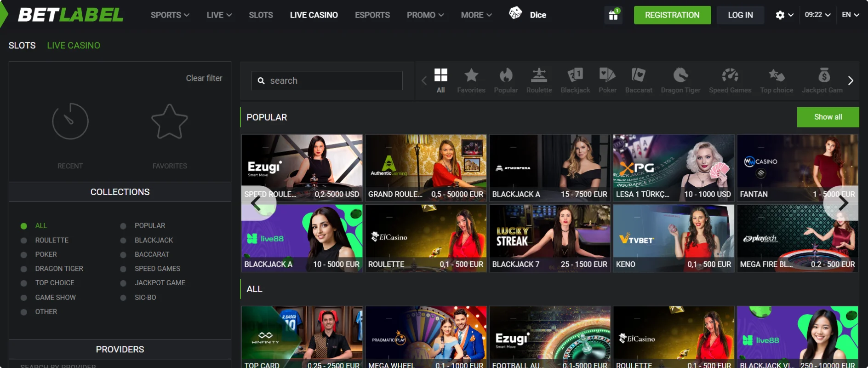Open the EN language dropdown

(851, 15)
